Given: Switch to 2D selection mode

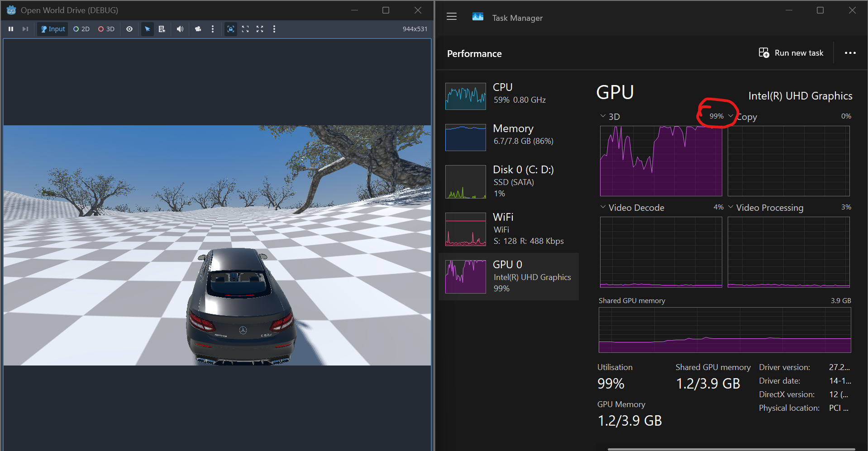Looking at the screenshot, I should click(x=81, y=29).
